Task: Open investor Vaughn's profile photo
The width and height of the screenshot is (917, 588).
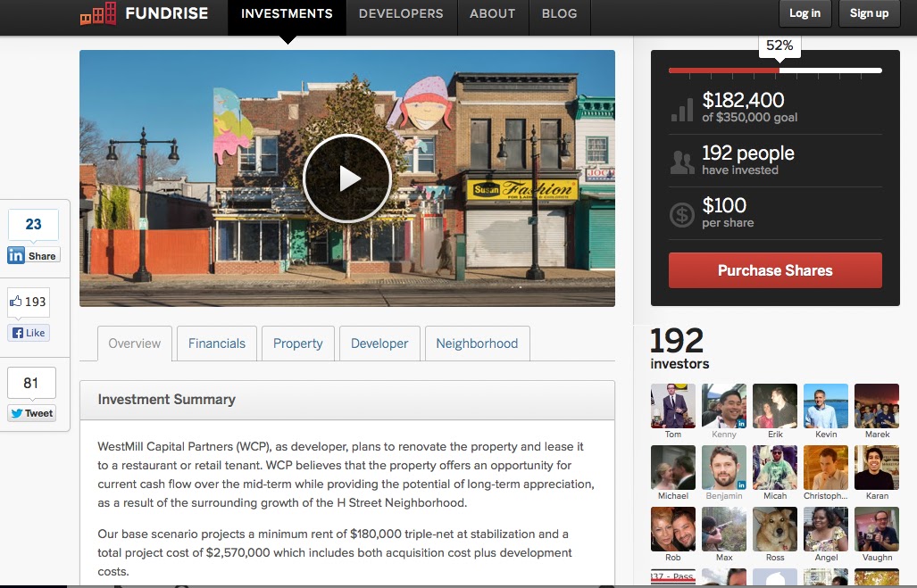Action: (x=877, y=529)
